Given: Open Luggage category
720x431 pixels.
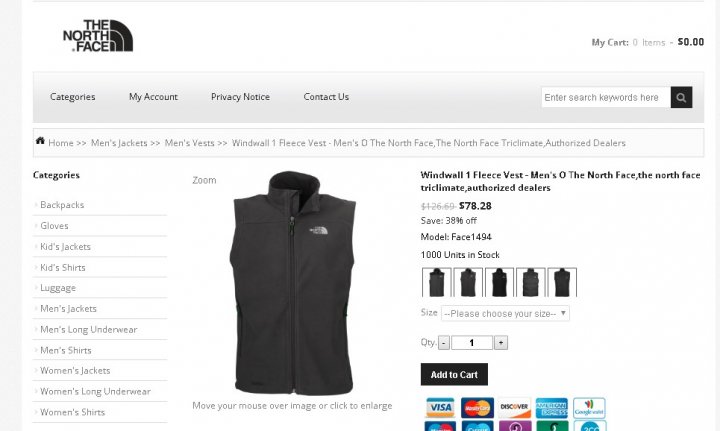Looking at the screenshot, I should (58, 288).
